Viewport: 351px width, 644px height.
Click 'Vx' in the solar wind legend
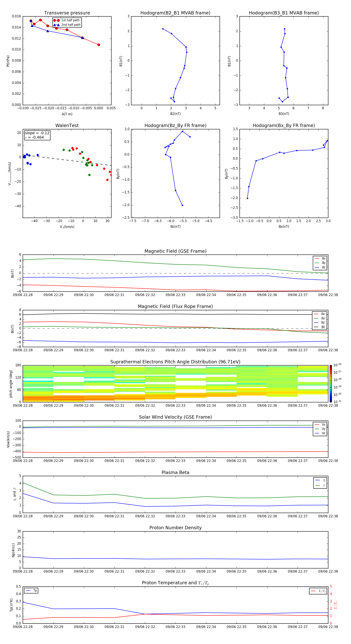click(320, 424)
